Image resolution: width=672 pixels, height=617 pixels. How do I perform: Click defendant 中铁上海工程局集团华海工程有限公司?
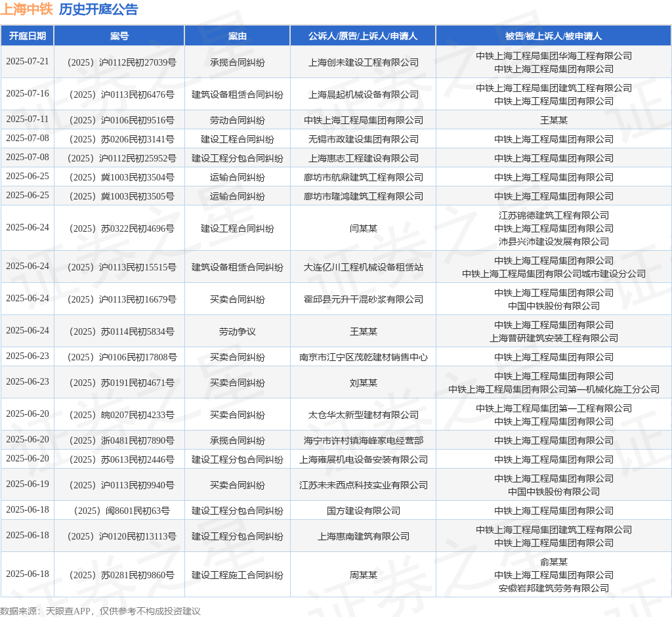point(554,56)
